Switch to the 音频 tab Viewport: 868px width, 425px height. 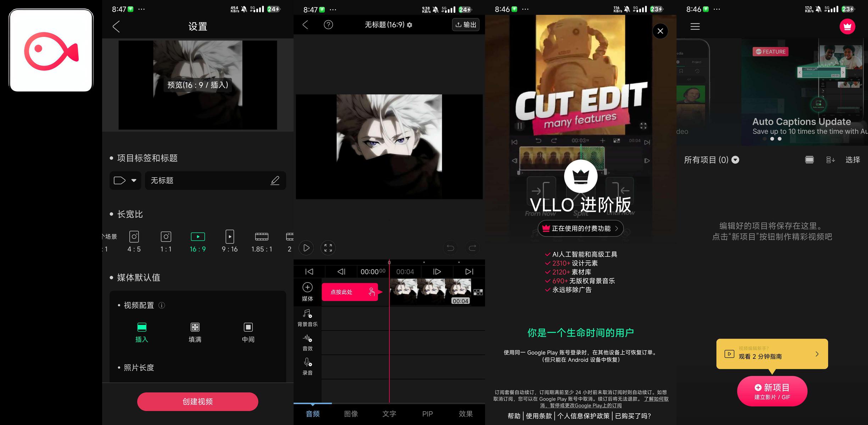click(x=313, y=414)
